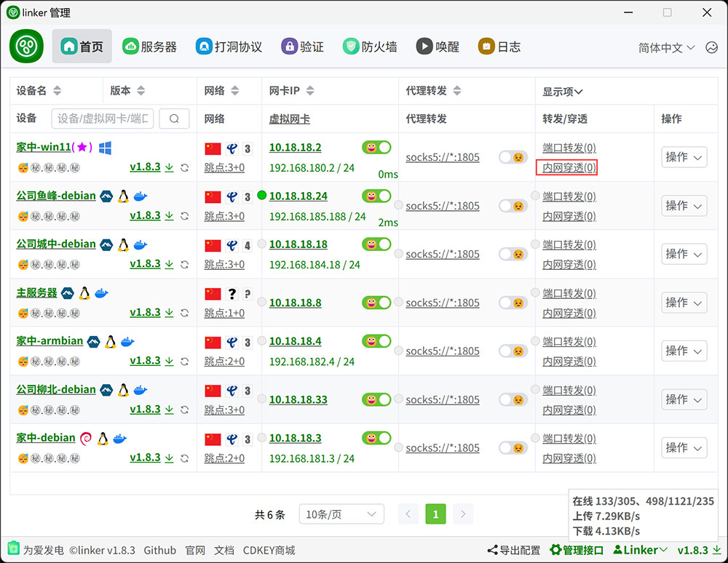The width and height of the screenshot is (728, 563).
Task: Toggle the virtual NIC switch for 10.18.18.33
Action: 376,399
